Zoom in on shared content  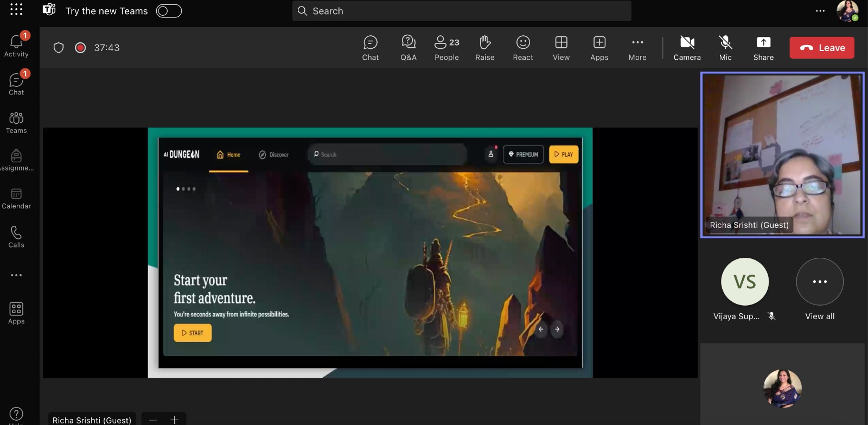174,420
